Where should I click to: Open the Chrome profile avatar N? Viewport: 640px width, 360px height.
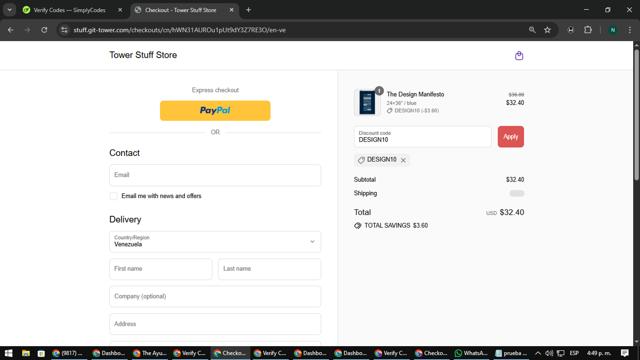(x=612, y=30)
